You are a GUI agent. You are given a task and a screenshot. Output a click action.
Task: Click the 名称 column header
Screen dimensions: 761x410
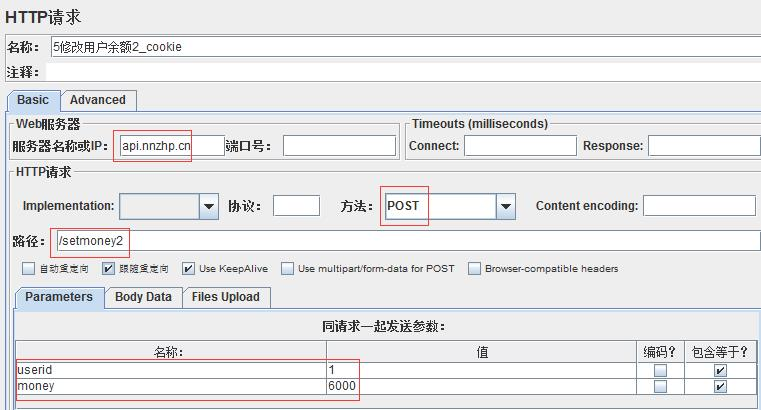(171, 352)
